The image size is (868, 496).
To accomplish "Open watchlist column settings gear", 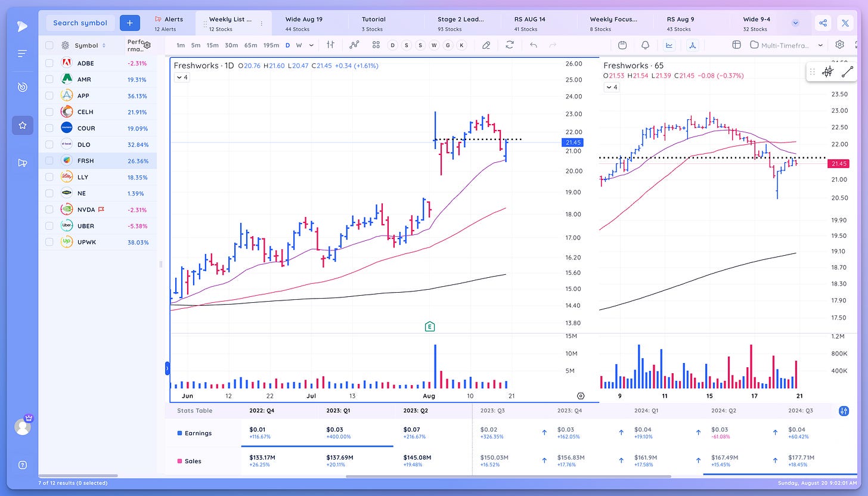I will tap(147, 45).
